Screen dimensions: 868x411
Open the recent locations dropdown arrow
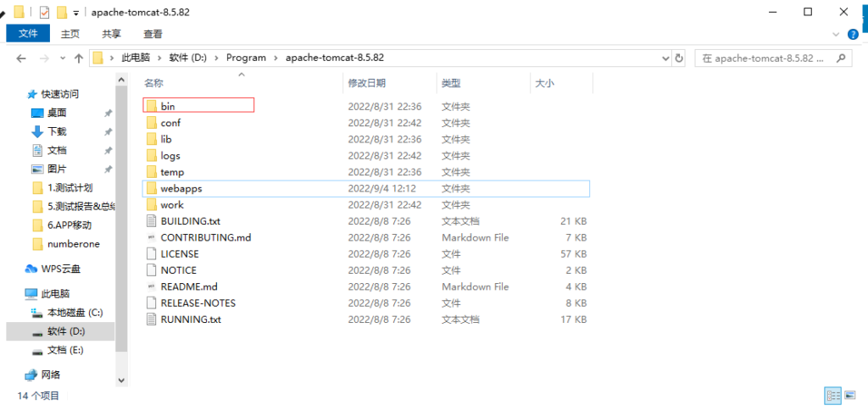coord(61,58)
